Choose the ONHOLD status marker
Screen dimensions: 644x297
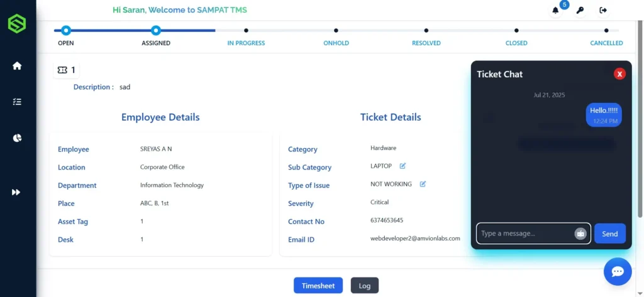tap(336, 30)
